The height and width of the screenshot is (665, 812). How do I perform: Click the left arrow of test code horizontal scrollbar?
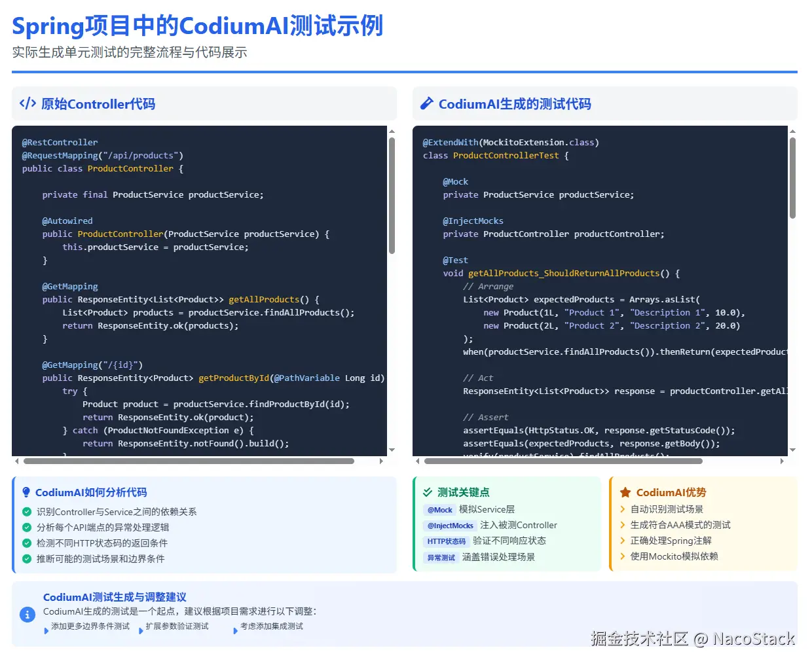418,461
